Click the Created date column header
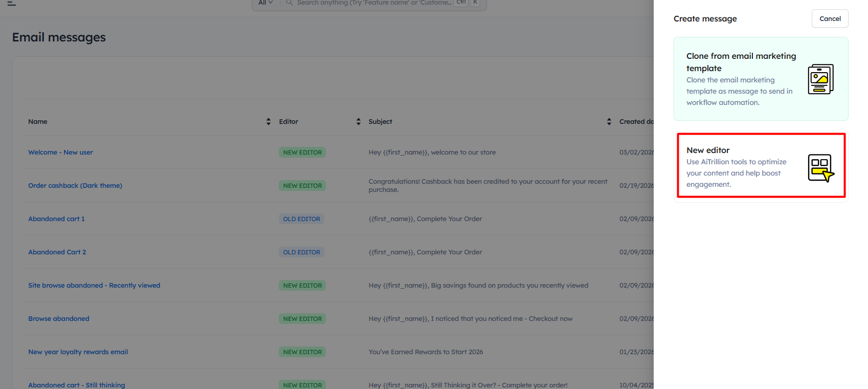The image size is (868, 389). click(x=636, y=122)
